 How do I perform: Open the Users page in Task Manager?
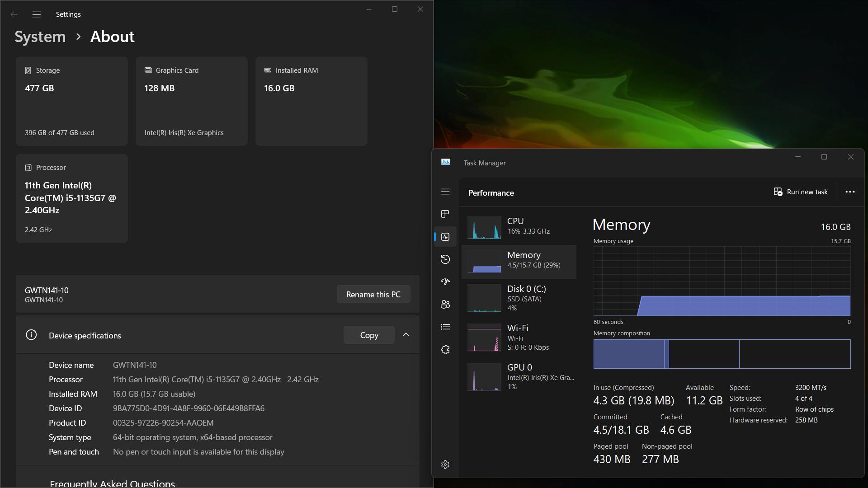[445, 305]
